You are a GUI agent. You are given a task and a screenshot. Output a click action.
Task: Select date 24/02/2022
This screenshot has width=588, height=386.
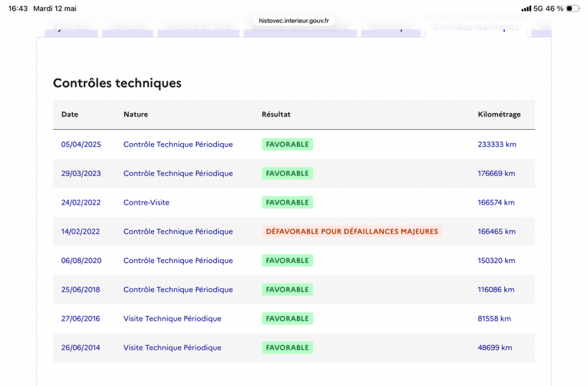81,203
